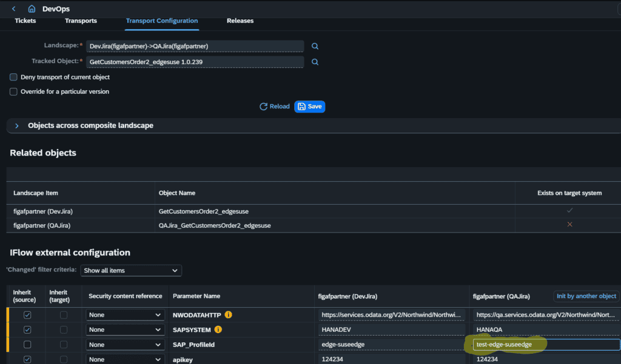Image resolution: width=621 pixels, height=364 pixels.
Task: Click Exists on target system header
Action: point(569,193)
